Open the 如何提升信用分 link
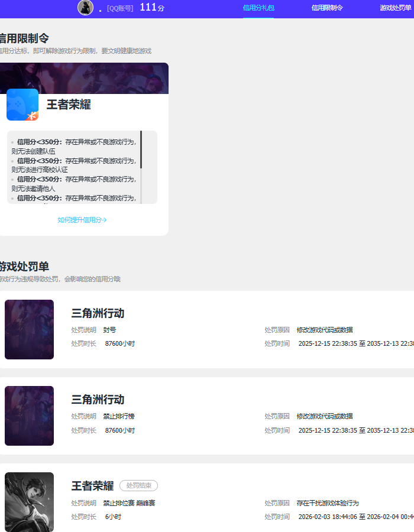 [x=82, y=220]
